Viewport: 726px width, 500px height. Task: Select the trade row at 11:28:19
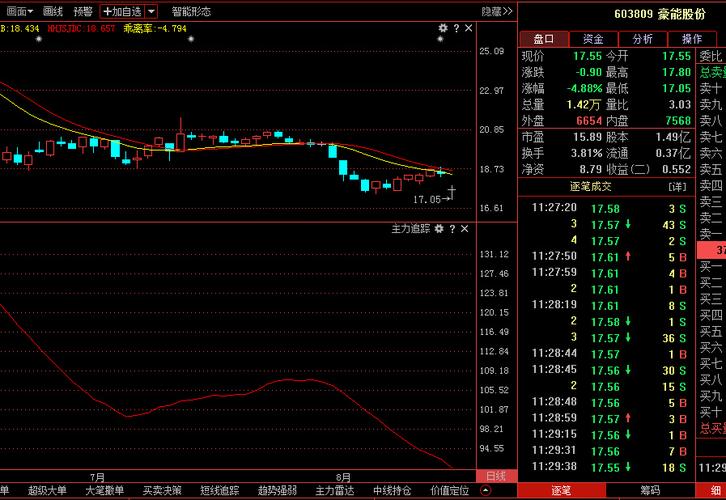click(x=607, y=305)
